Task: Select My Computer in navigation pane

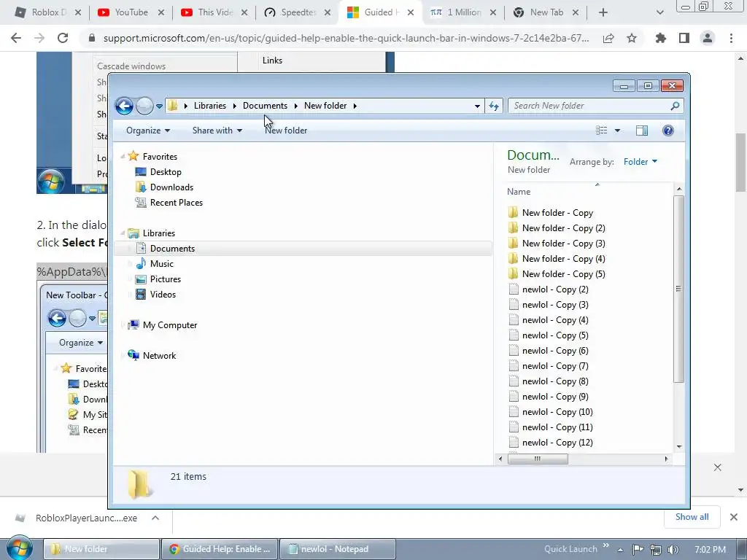Action: click(169, 324)
